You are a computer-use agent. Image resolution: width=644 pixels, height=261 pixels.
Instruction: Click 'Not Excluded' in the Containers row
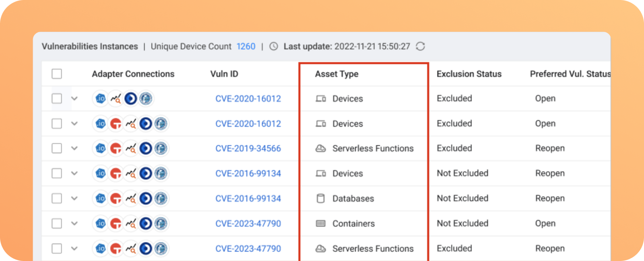[x=462, y=223]
